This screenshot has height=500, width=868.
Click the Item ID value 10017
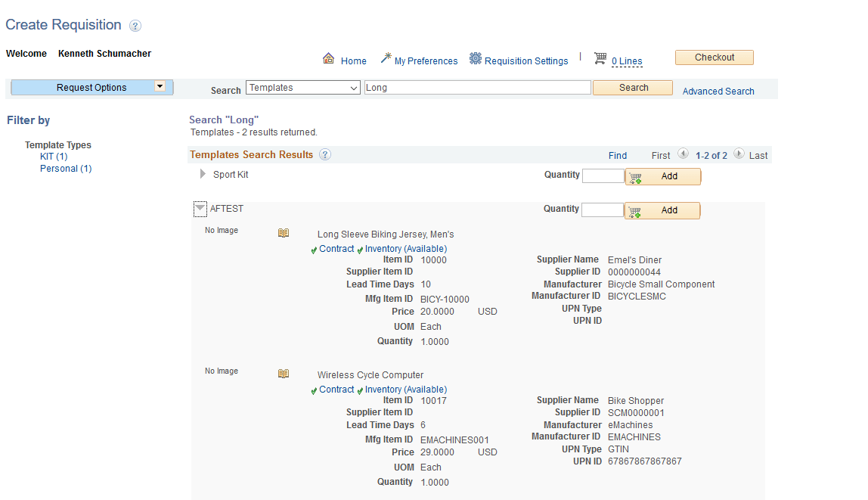tap(433, 400)
